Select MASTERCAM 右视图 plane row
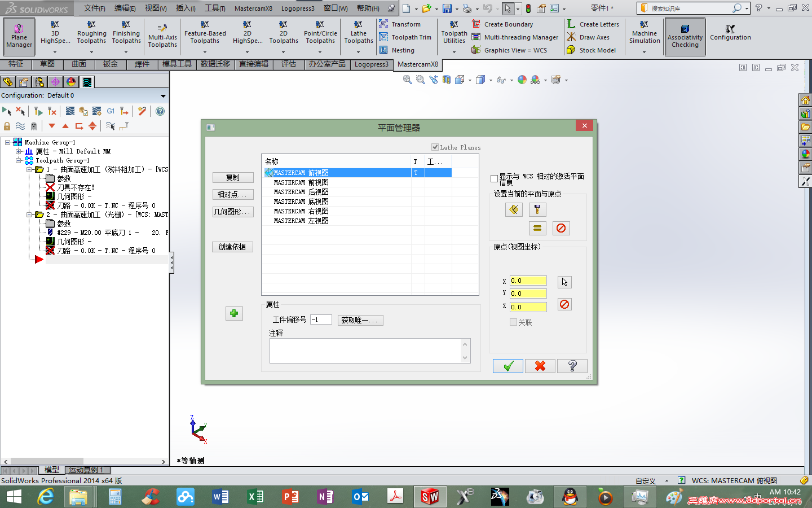The width and height of the screenshot is (812, 508). (358, 211)
